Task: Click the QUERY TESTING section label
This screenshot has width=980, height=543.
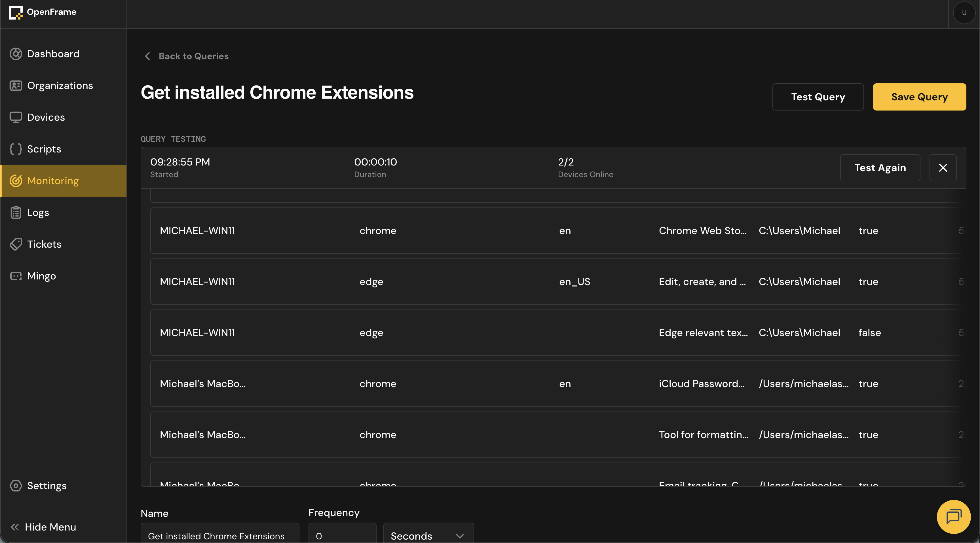Action: pos(173,139)
